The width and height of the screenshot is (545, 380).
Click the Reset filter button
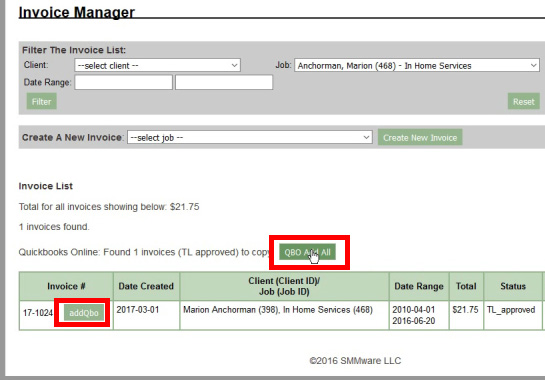pos(523,102)
